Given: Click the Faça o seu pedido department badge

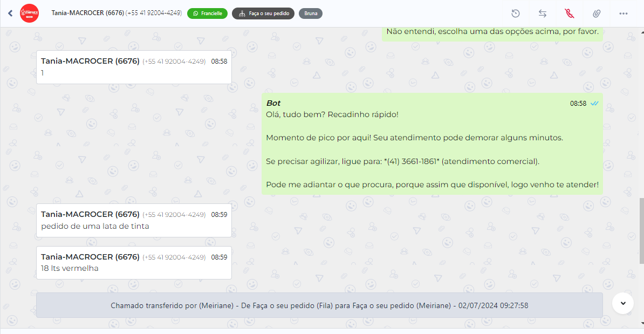Looking at the screenshot, I should (x=263, y=13).
